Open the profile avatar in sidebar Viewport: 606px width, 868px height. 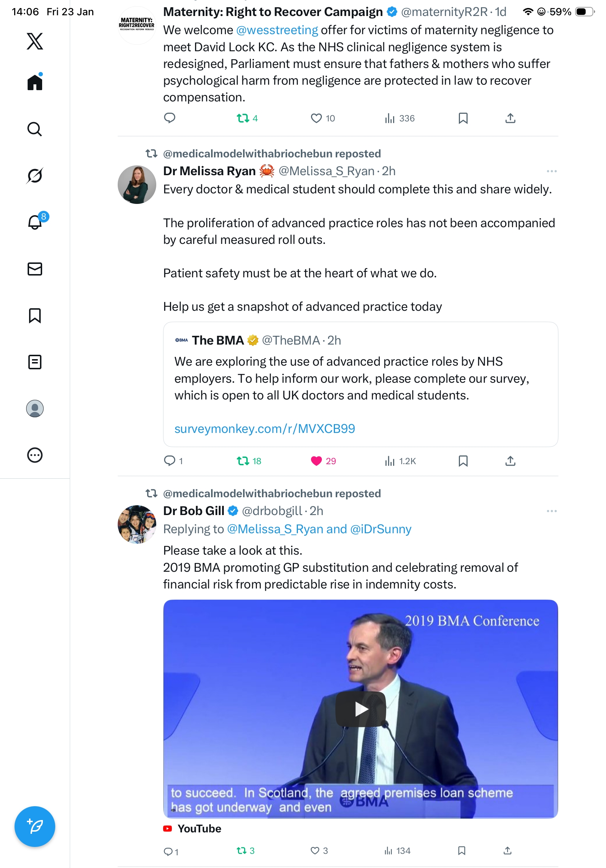coord(35,408)
